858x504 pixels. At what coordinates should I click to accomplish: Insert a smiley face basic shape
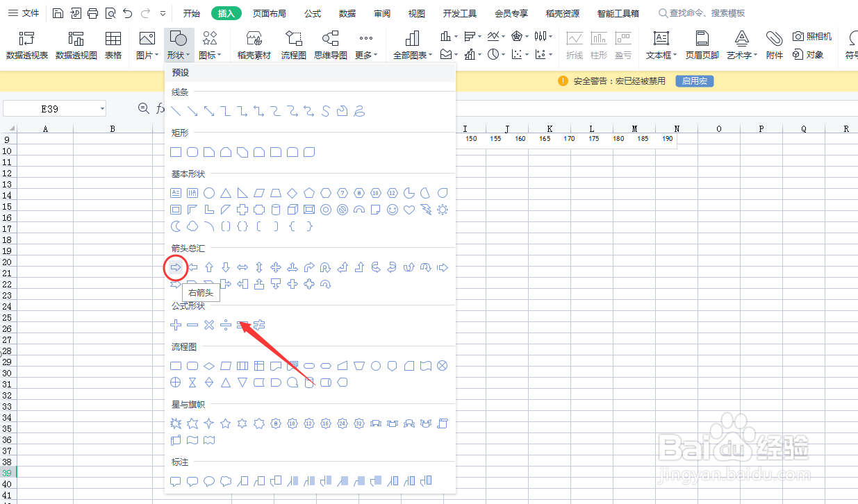(x=392, y=210)
